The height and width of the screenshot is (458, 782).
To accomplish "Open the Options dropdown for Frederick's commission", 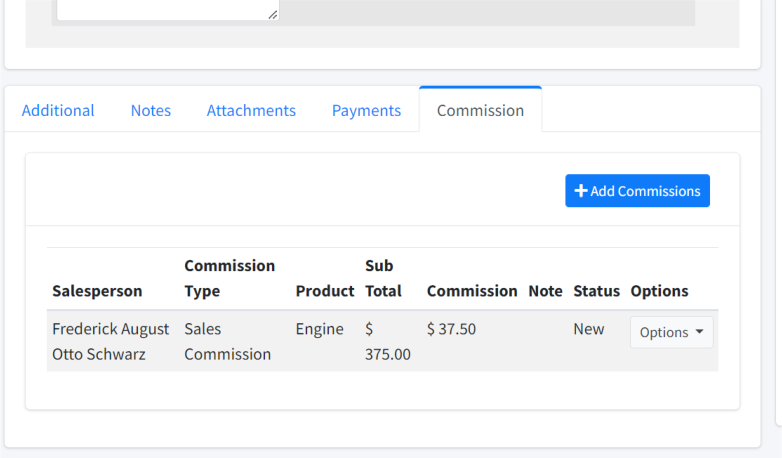I will pos(671,332).
